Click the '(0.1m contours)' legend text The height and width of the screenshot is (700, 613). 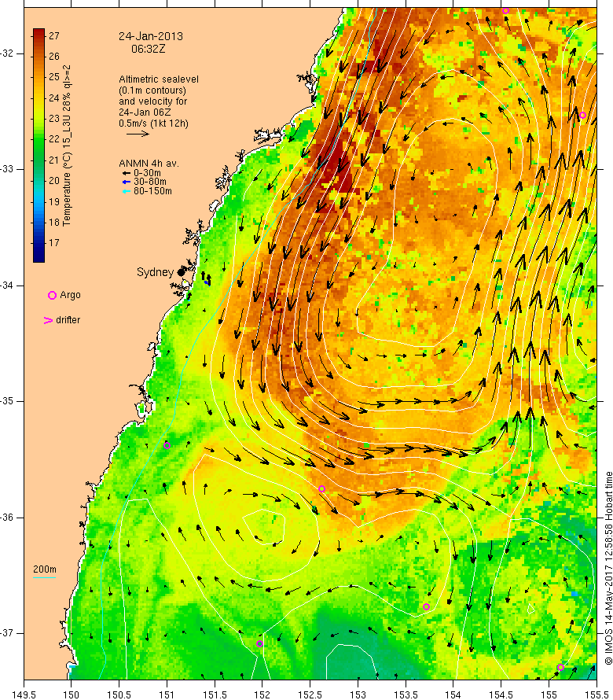tap(152, 90)
